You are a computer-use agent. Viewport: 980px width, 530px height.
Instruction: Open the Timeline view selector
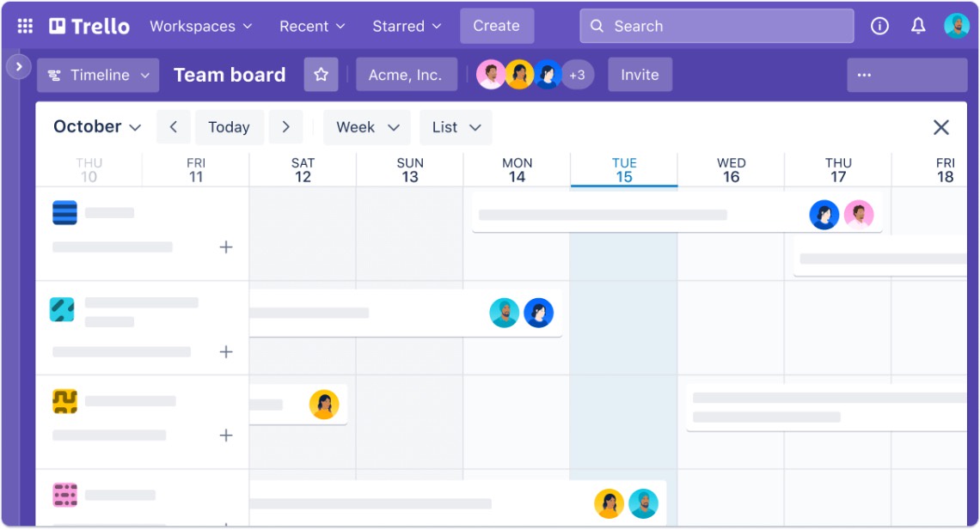pyautogui.click(x=97, y=75)
